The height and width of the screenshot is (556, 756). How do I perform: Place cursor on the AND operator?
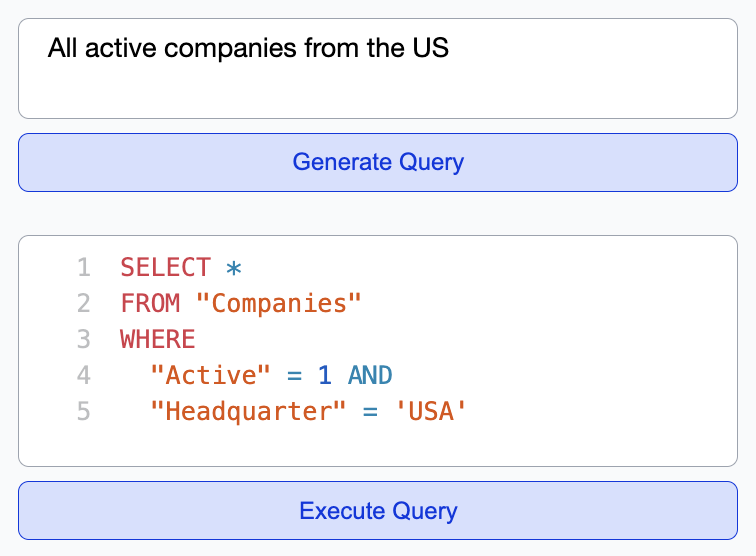pos(370,375)
